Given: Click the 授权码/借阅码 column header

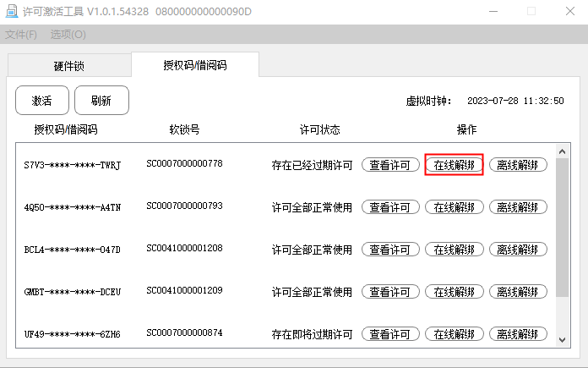Looking at the screenshot, I should 66,129.
